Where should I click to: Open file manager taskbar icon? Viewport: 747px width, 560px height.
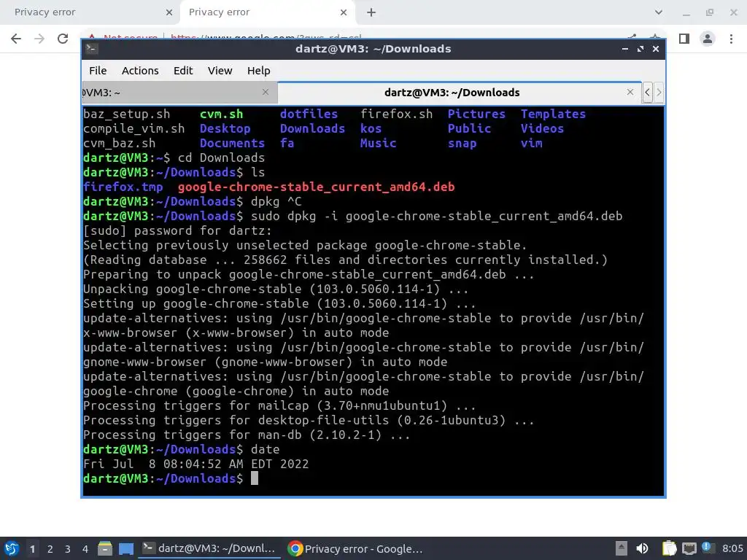coord(105,548)
